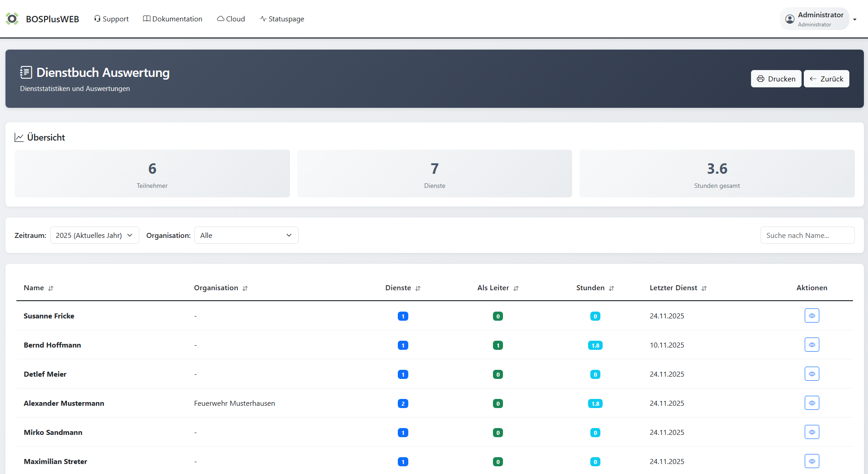
Task: Click the BOSPlusWEB logo icon
Action: click(12, 19)
